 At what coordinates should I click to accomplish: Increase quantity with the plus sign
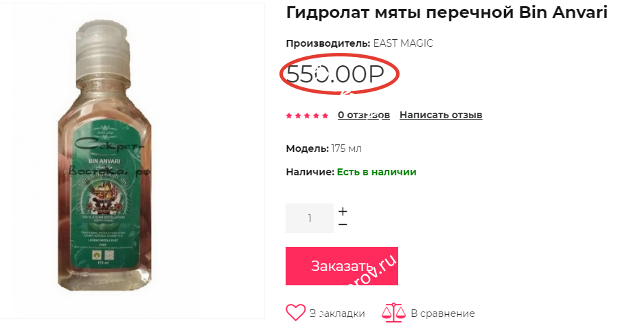(343, 212)
